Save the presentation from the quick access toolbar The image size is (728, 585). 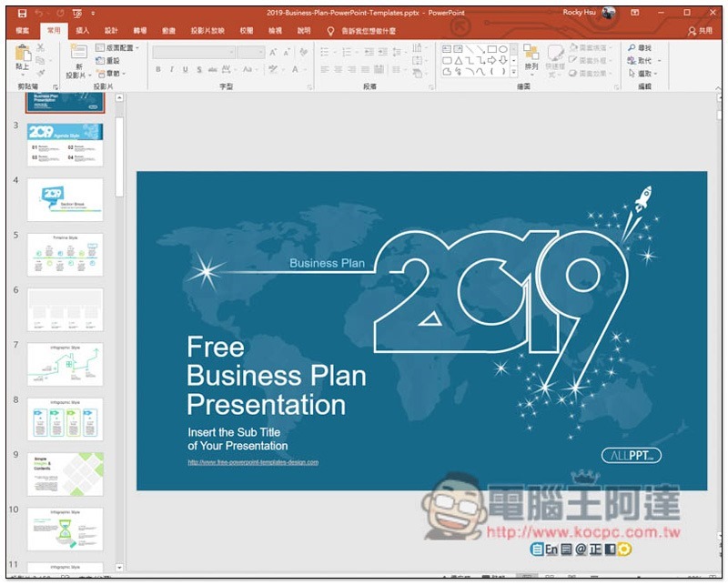[22, 13]
